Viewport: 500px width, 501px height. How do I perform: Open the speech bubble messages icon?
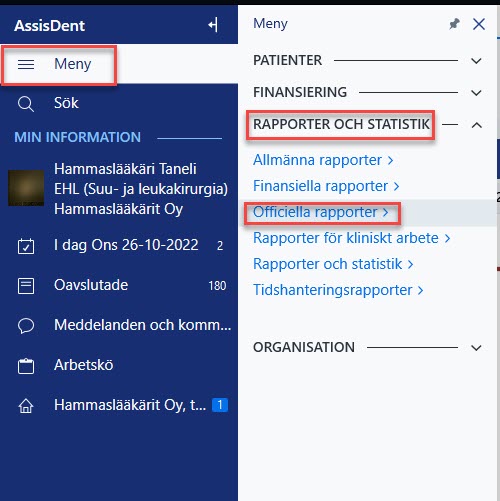pyautogui.click(x=26, y=325)
